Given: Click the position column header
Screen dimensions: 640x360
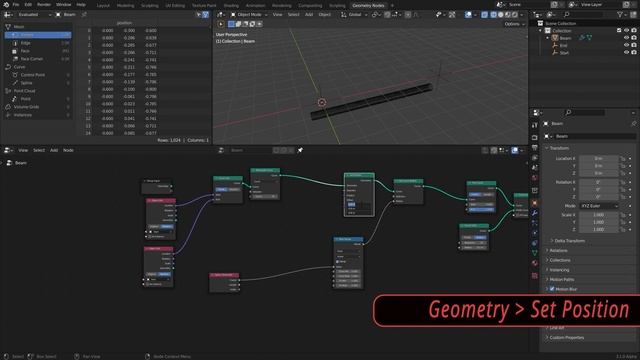Looking at the screenshot, I should [124, 23].
